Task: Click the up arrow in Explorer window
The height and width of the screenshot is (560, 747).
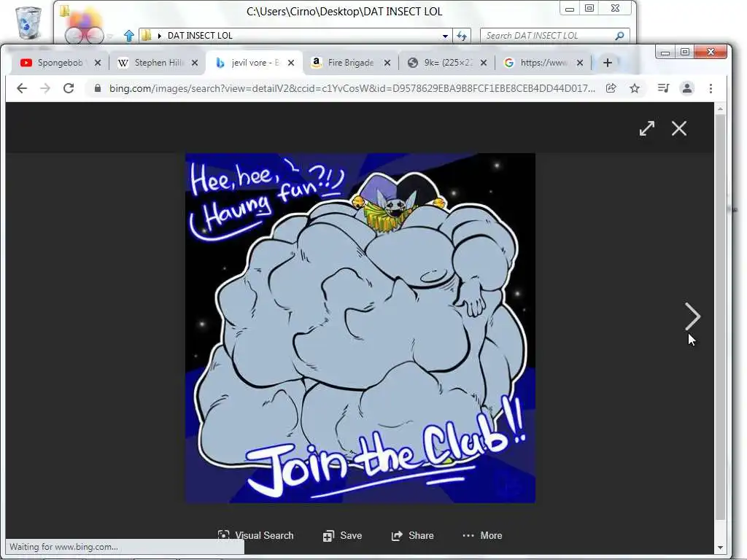Action: [128, 36]
